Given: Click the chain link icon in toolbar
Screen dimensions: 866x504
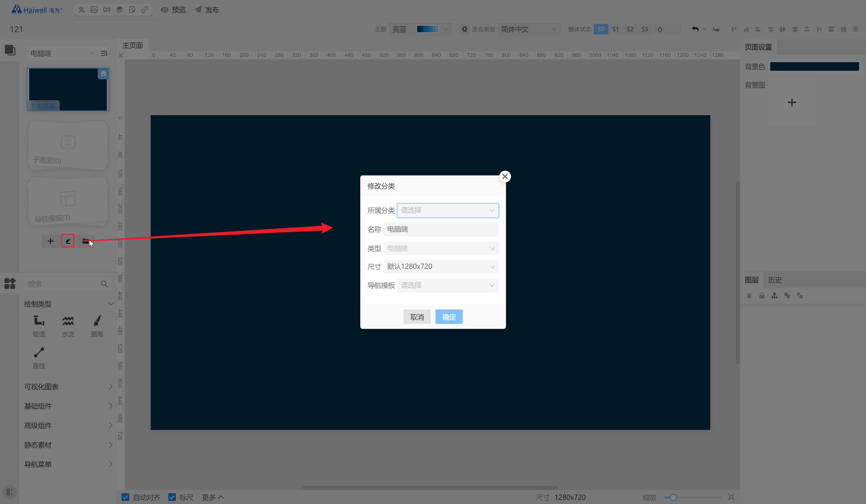Looking at the screenshot, I should 145,10.
